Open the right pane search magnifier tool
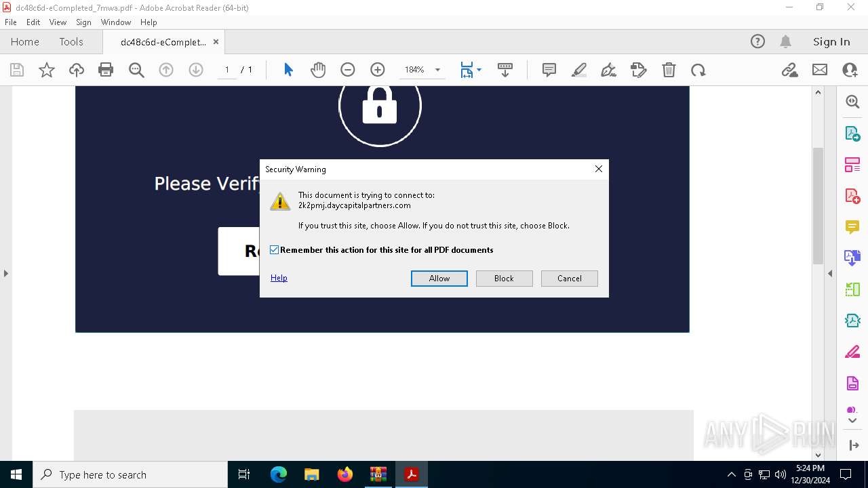Viewport: 868px width, 488px height. 852,102
